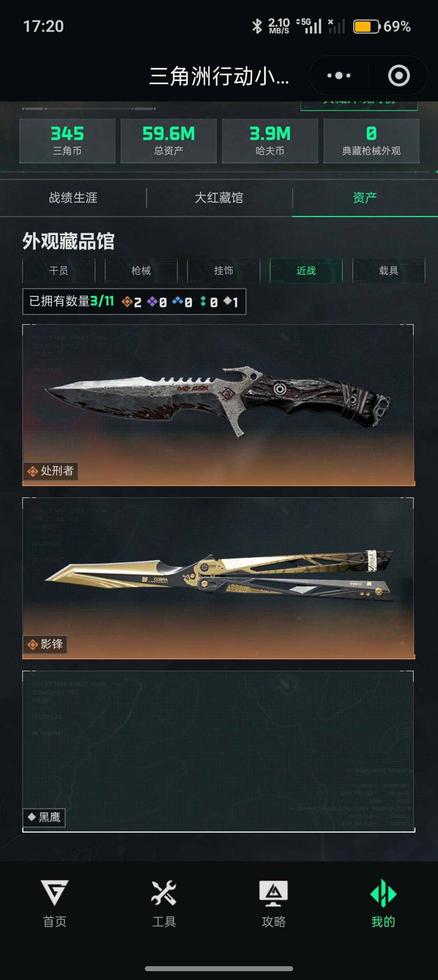Filter skins by 枪械 category
Image resolution: width=438 pixels, height=980 pixels.
(141, 271)
